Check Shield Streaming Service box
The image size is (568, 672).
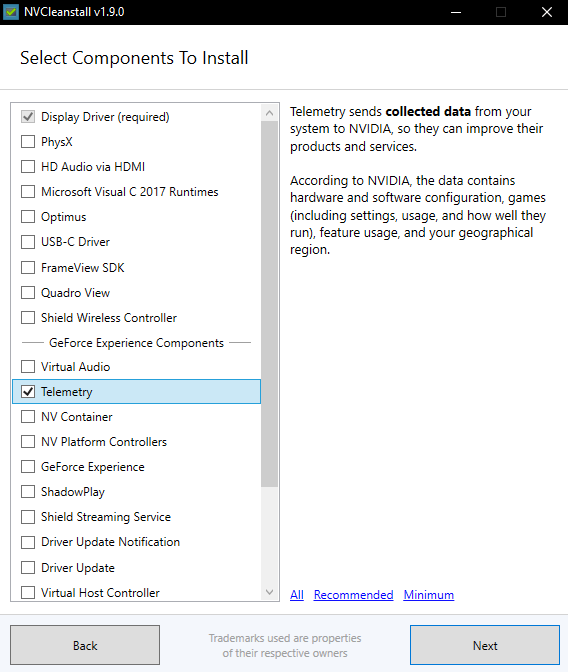[28, 517]
